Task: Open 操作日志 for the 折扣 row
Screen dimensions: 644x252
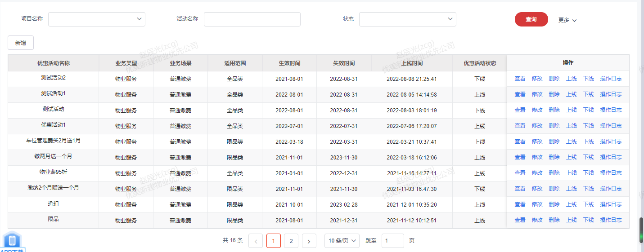Action: pyautogui.click(x=611, y=204)
